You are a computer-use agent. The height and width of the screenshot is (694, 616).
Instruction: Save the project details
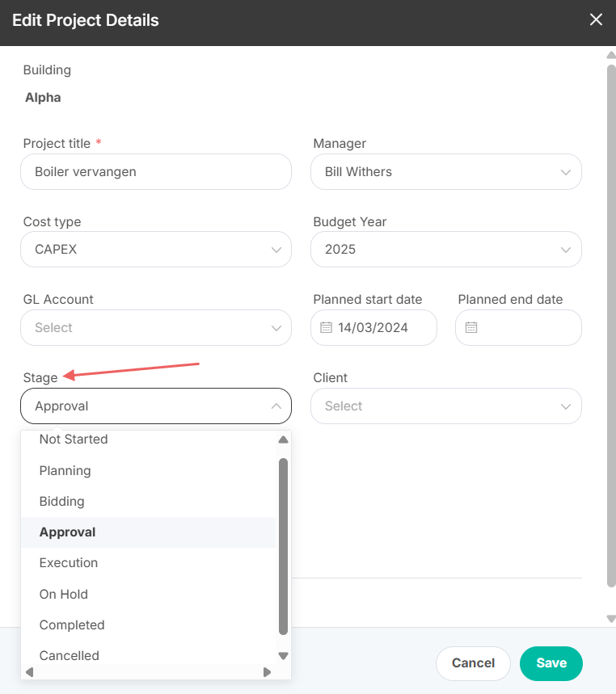(x=551, y=663)
